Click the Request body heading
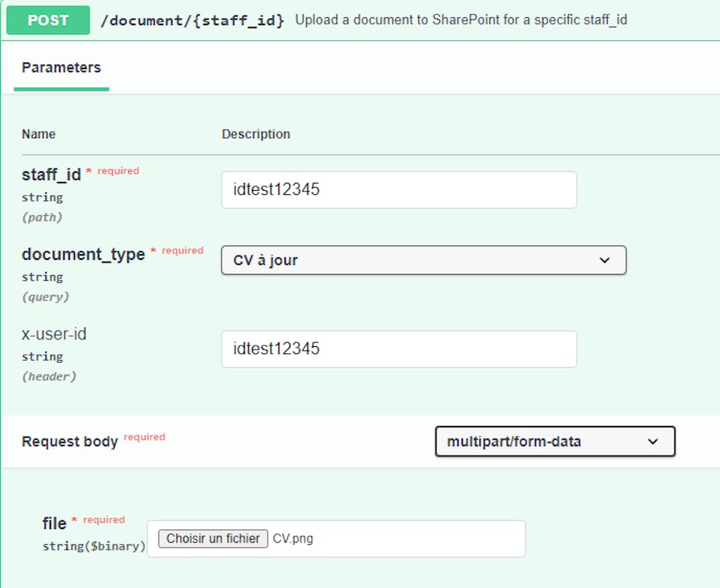Image resolution: width=720 pixels, height=588 pixels. (x=70, y=442)
